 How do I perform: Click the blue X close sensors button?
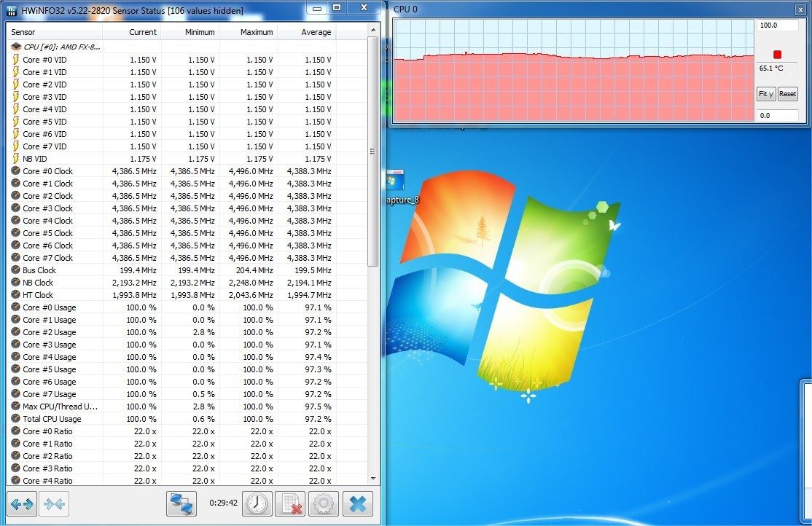[x=358, y=503]
